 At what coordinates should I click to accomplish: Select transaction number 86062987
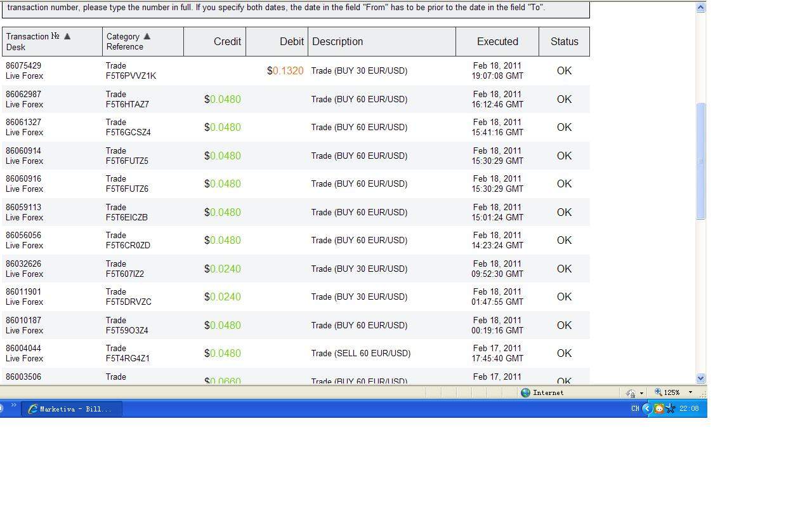23,94
